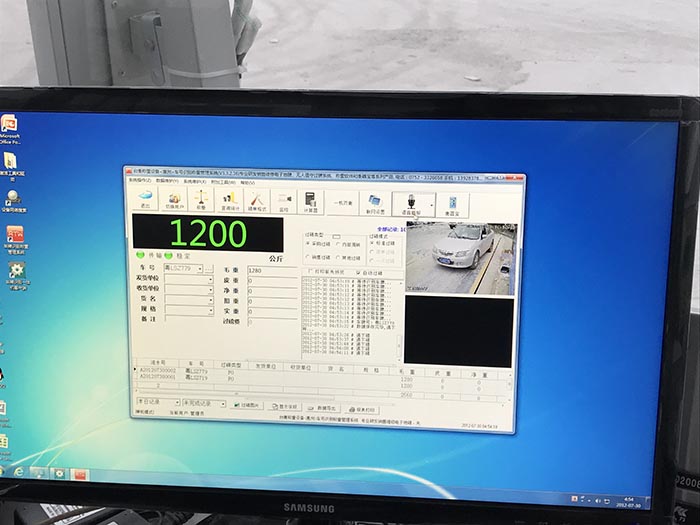Screen dimensions: 700x525
Task: Click the serial number column header
Action: pyautogui.click(x=158, y=363)
